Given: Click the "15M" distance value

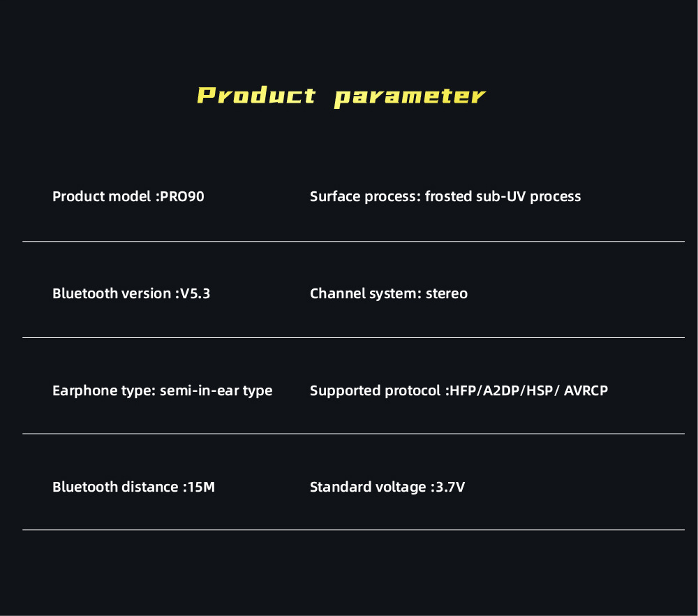Looking at the screenshot, I should [201, 487].
